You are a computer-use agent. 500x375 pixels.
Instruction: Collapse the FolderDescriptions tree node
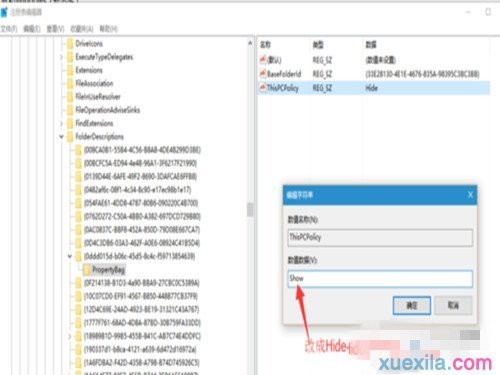point(61,136)
